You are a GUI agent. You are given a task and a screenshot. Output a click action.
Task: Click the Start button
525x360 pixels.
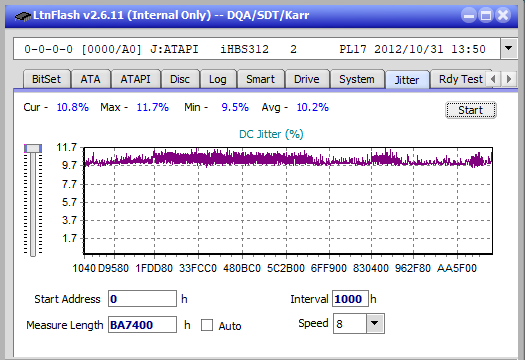tap(471, 110)
